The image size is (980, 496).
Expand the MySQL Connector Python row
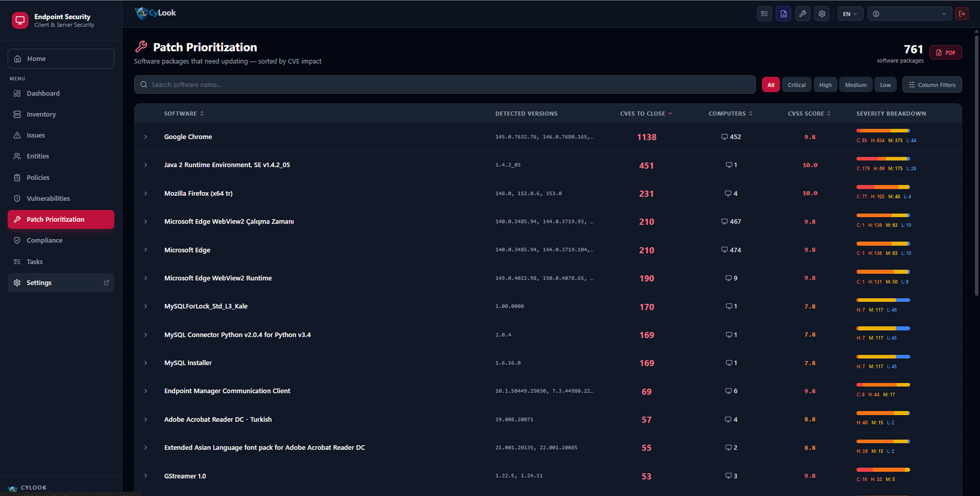pos(146,335)
